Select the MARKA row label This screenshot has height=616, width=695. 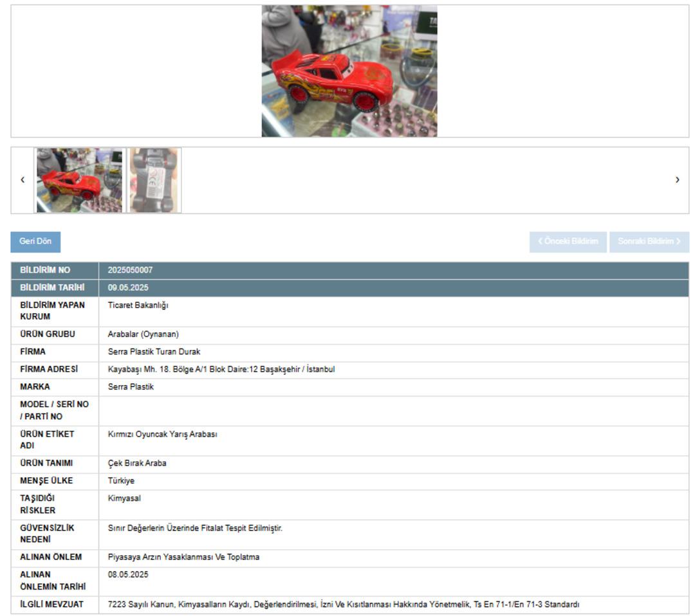coord(35,386)
